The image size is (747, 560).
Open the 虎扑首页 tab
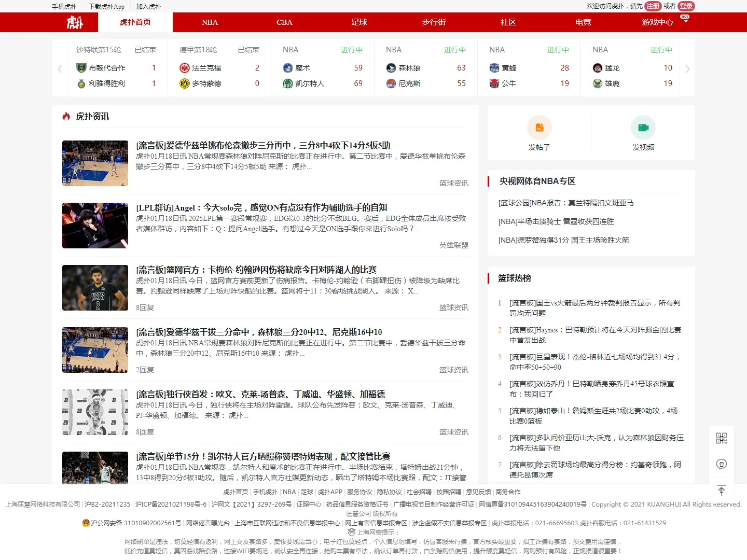pos(135,22)
